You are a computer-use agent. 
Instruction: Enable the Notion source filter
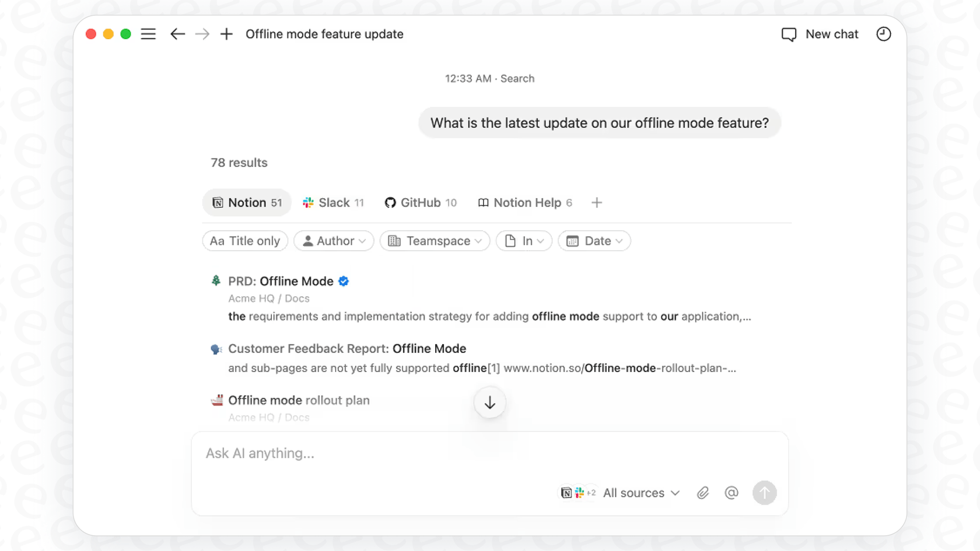tap(246, 202)
